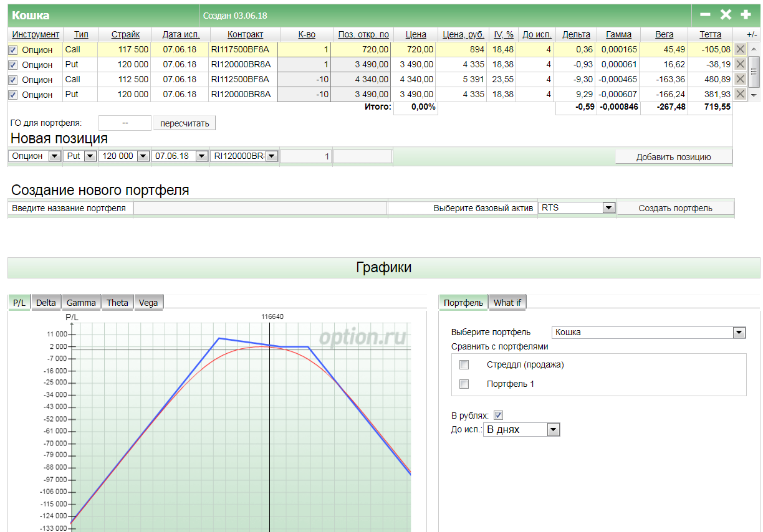Click the ГО для портфеля field
Screen dimensions: 763x532
pyautogui.click(x=125, y=123)
